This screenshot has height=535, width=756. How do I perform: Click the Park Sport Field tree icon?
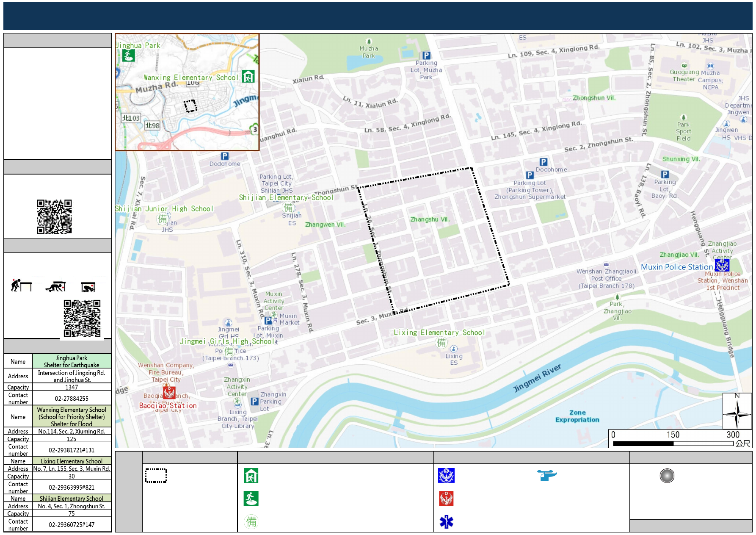click(683, 117)
